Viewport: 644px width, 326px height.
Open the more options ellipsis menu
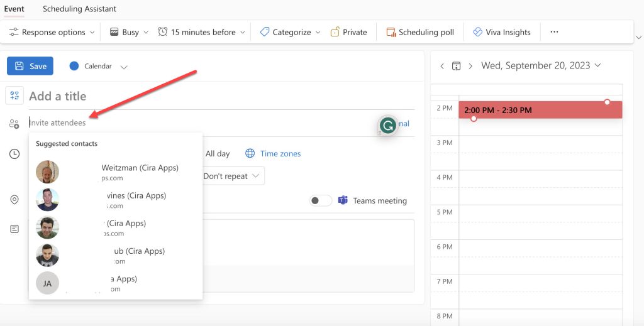click(x=554, y=32)
